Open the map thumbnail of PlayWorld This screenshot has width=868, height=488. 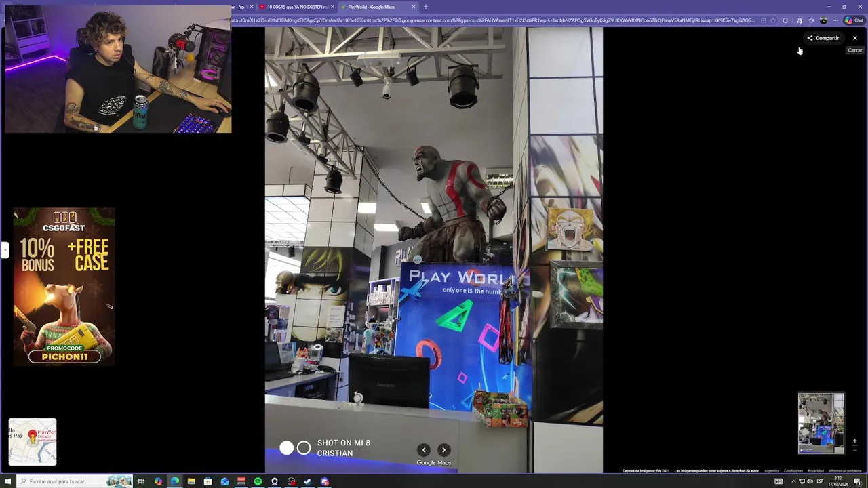tap(33, 442)
